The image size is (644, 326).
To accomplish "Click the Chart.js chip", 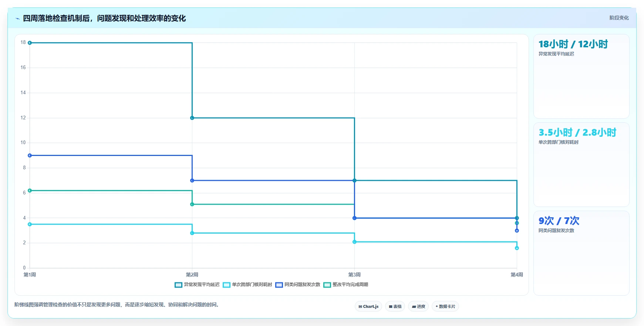I will click(x=368, y=306).
